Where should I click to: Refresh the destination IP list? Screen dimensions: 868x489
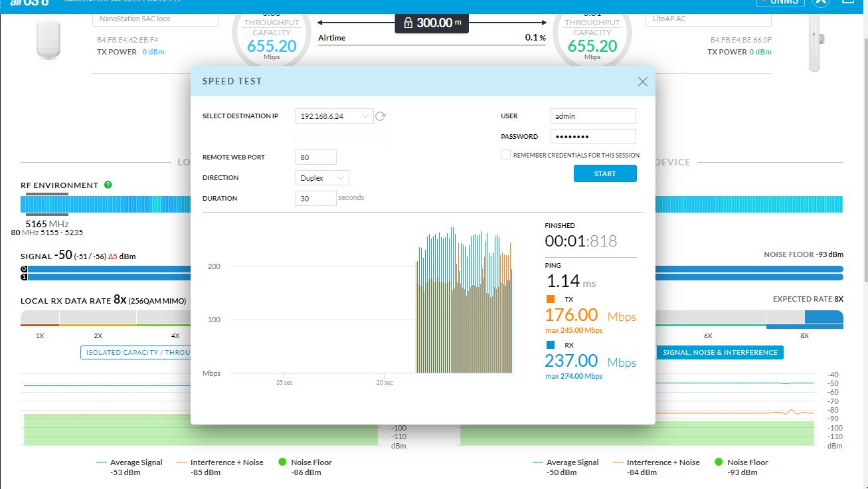[381, 116]
